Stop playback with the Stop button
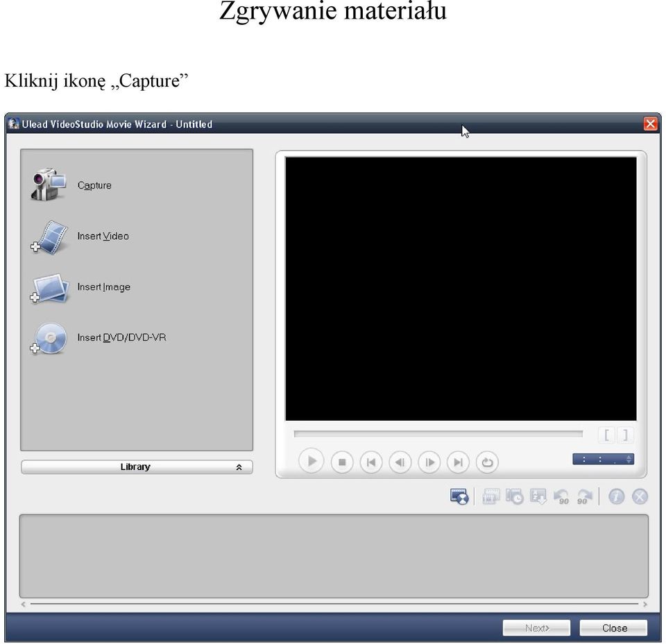 342,462
